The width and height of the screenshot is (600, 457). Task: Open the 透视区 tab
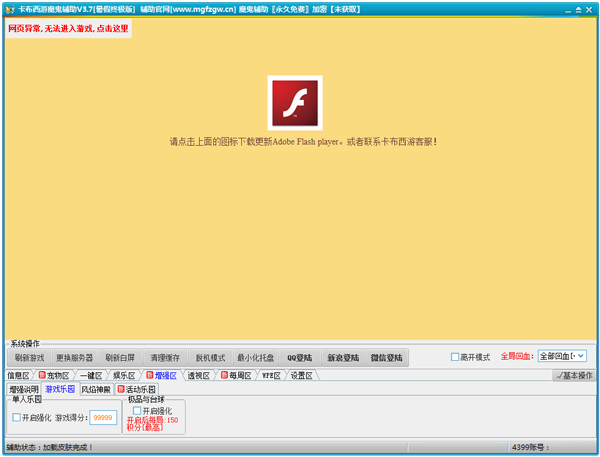(199, 375)
